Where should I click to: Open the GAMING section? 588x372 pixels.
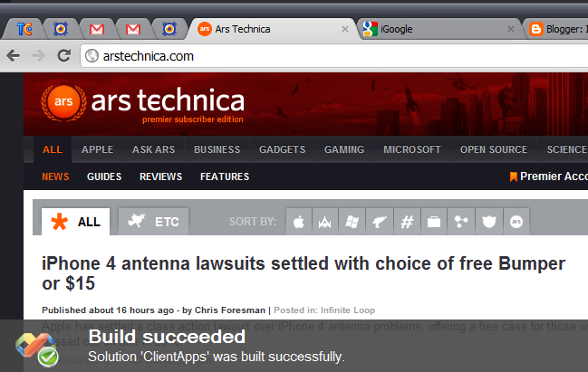(344, 149)
